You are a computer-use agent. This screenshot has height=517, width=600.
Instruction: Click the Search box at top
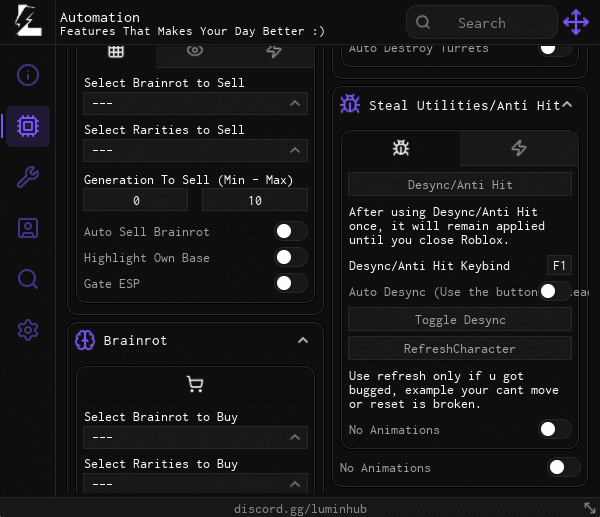click(x=481, y=22)
